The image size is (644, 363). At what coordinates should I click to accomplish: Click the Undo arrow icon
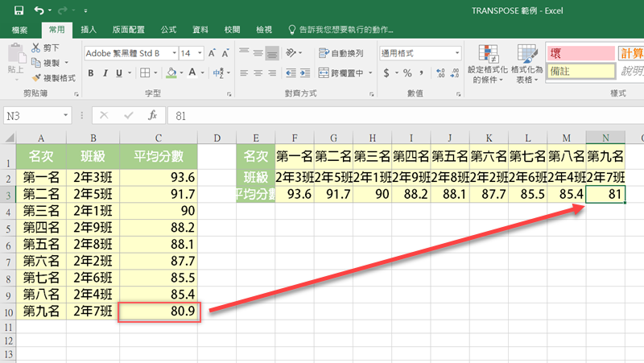click(x=39, y=11)
